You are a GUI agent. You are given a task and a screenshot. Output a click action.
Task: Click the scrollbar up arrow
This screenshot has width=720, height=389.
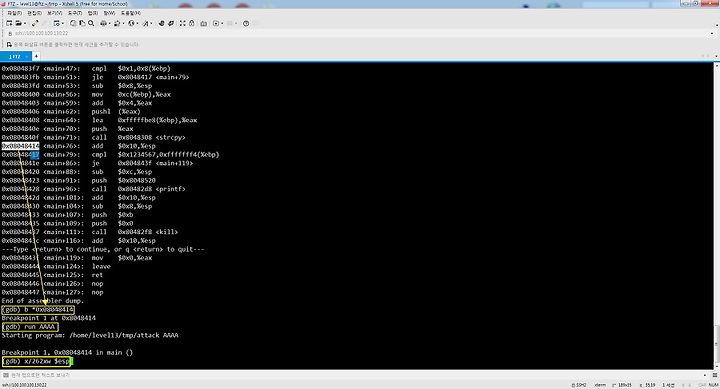click(716, 65)
